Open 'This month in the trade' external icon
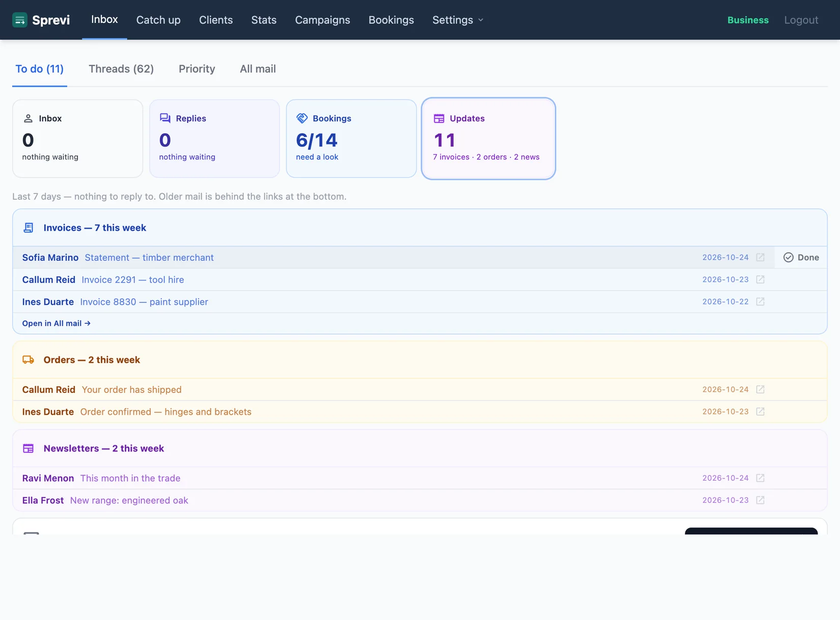The width and height of the screenshot is (840, 620). 760,478
